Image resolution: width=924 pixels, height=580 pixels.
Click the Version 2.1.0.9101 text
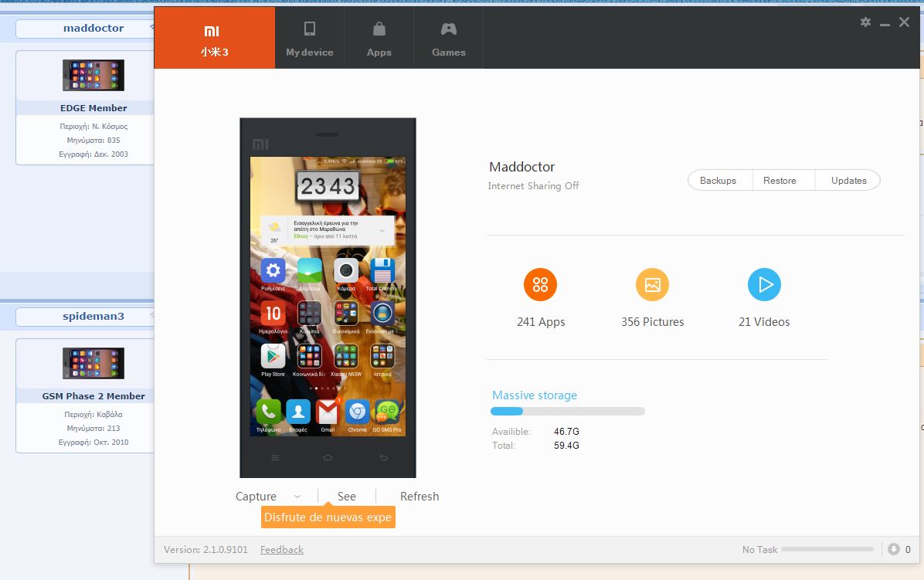point(206,549)
